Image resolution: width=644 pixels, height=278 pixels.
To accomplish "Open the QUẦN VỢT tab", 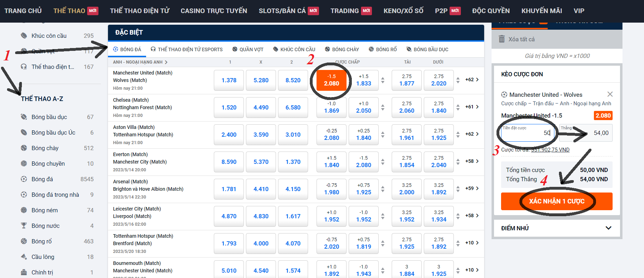I will pos(248,49).
